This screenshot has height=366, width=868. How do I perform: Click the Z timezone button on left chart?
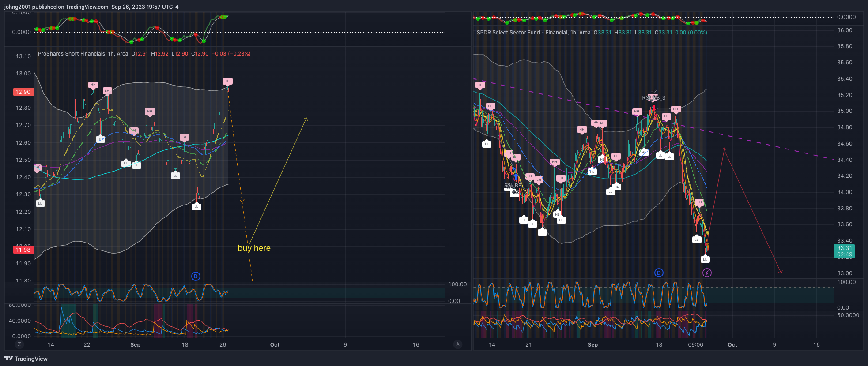[19, 344]
